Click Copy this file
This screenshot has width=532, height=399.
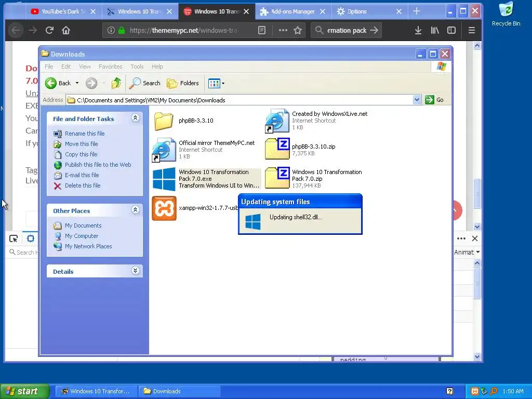click(x=81, y=154)
